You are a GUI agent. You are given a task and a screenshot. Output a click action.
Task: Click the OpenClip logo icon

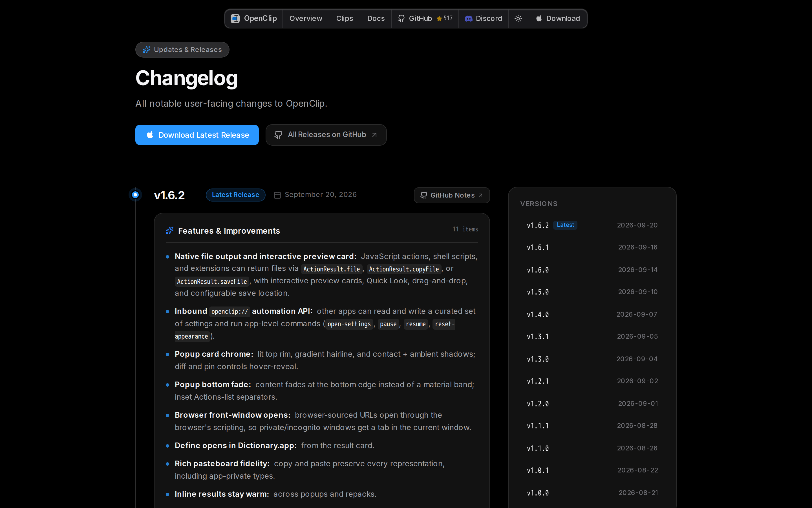pyautogui.click(x=235, y=18)
